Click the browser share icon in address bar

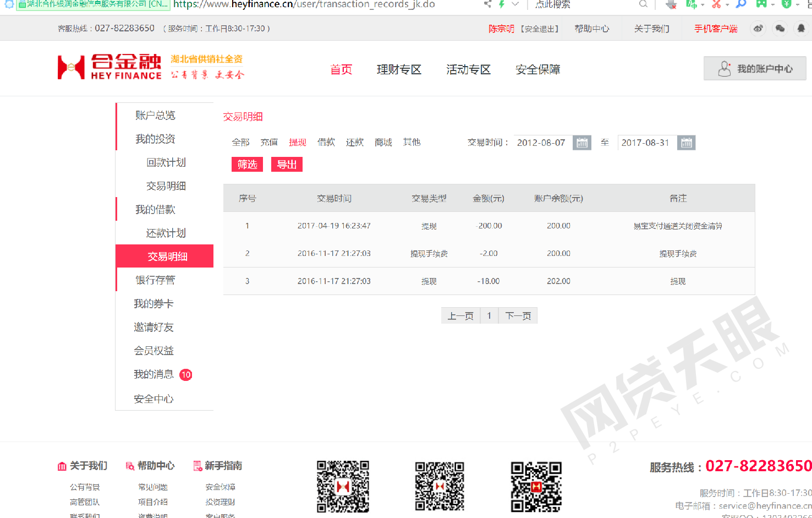(487, 4)
